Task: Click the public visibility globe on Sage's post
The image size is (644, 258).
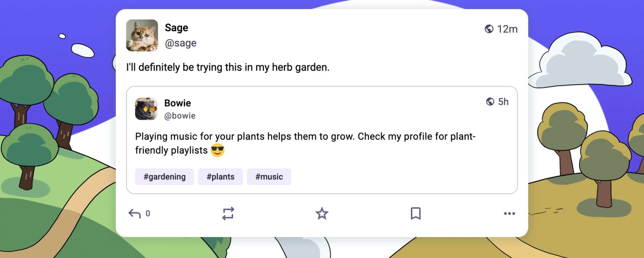Action: pos(489,29)
